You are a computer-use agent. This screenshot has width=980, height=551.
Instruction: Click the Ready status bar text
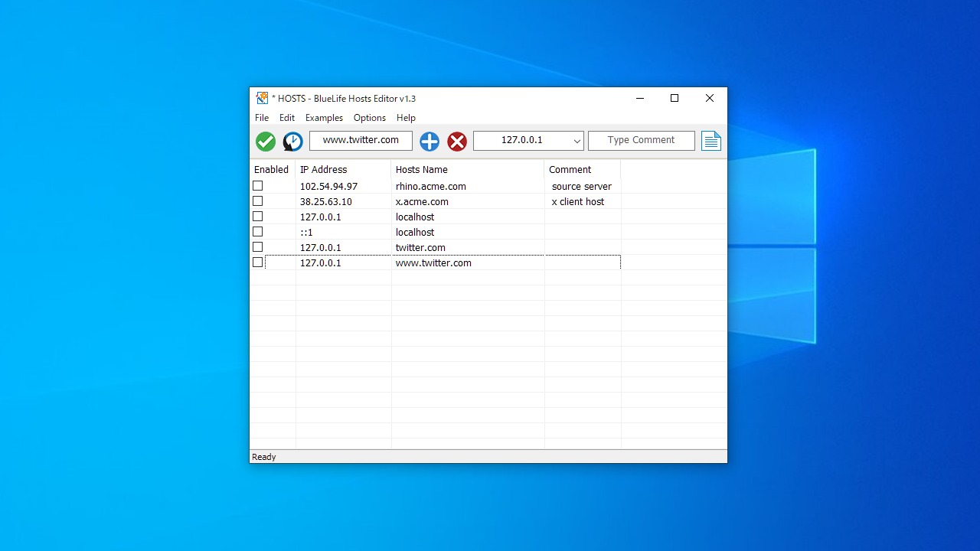click(264, 457)
